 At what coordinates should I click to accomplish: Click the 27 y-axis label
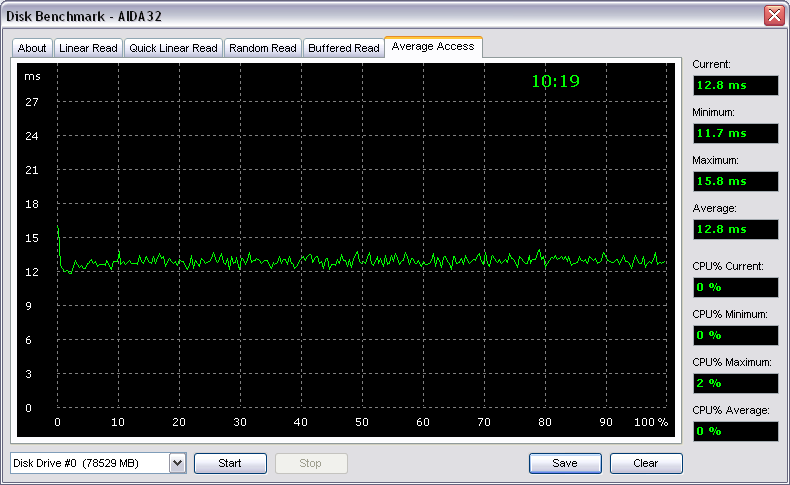tap(32, 102)
